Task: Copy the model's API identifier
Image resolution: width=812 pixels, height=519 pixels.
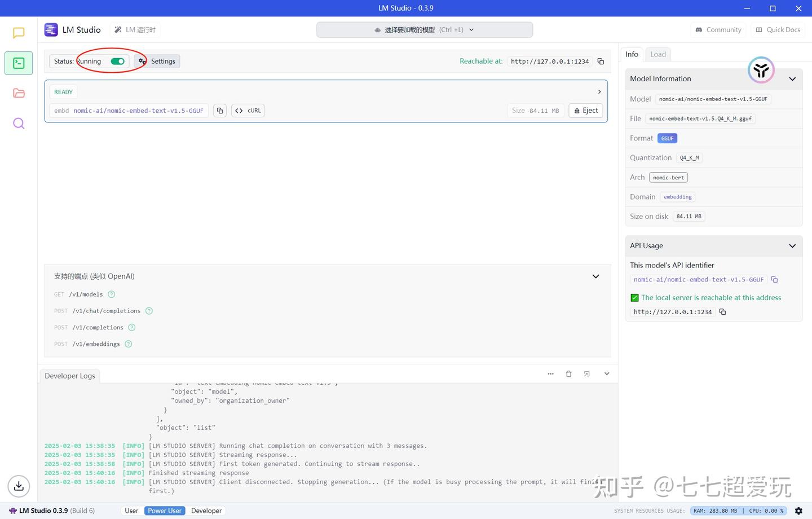Action: coord(774,279)
